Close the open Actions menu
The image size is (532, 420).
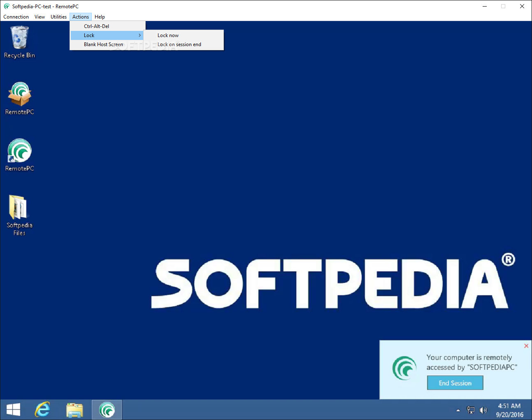[81, 17]
